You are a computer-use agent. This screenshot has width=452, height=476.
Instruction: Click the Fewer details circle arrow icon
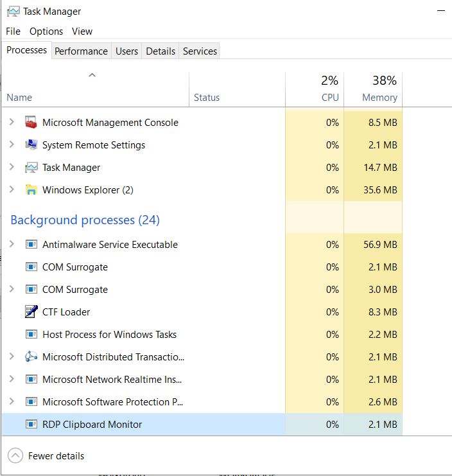(x=15, y=455)
